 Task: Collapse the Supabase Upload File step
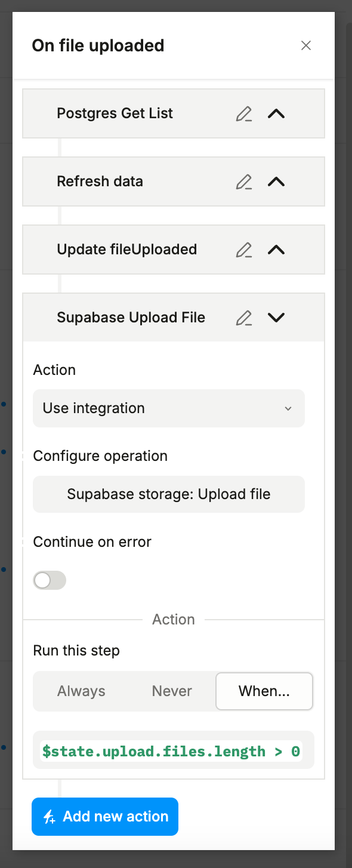(x=276, y=318)
